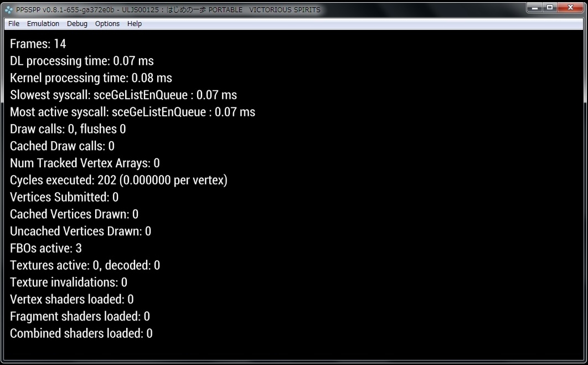Click the 'FBOs active: 3' line

tap(46, 249)
